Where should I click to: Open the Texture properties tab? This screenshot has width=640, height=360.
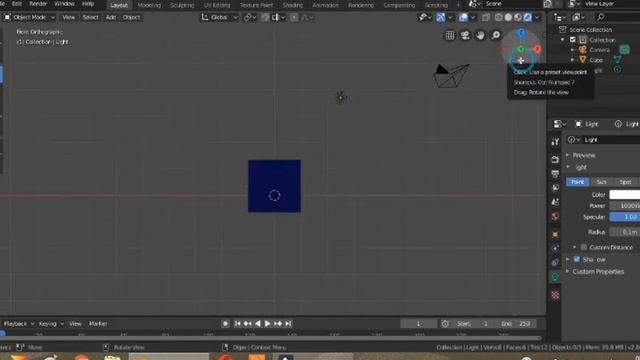click(555, 295)
